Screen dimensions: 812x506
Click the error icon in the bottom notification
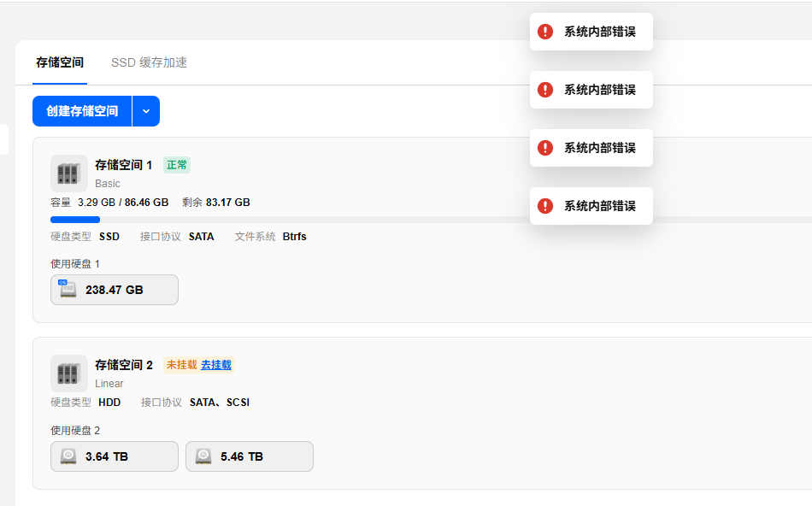pyautogui.click(x=545, y=206)
